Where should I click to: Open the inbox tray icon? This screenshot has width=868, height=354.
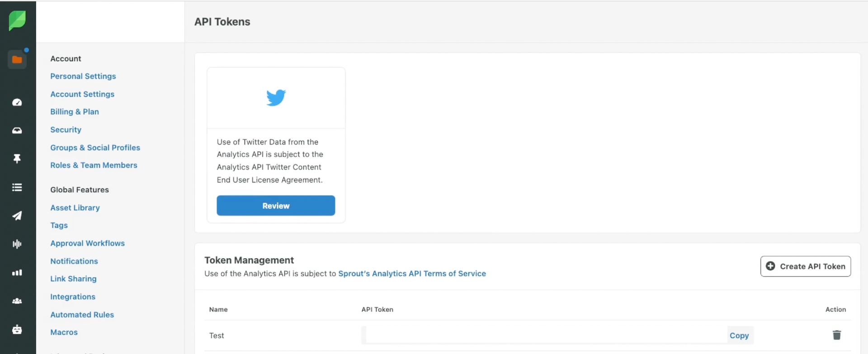(17, 130)
